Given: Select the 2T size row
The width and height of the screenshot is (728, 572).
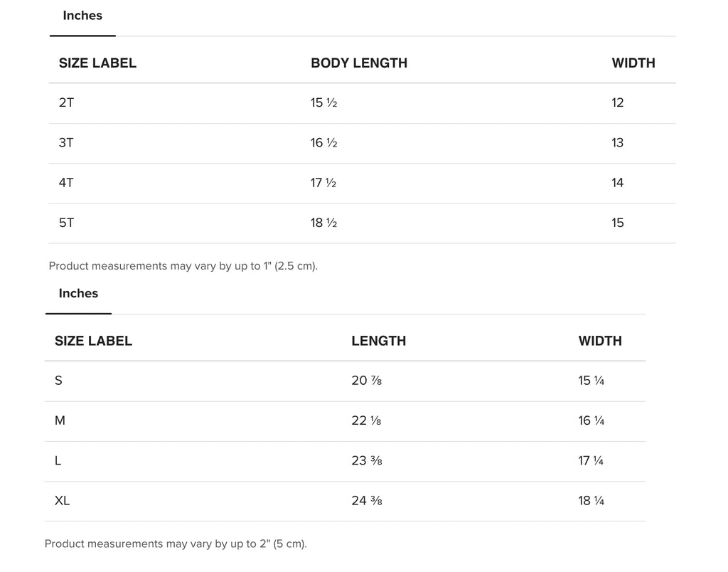Looking at the screenshot, I should pyautogui.click(x=362, y=103).
